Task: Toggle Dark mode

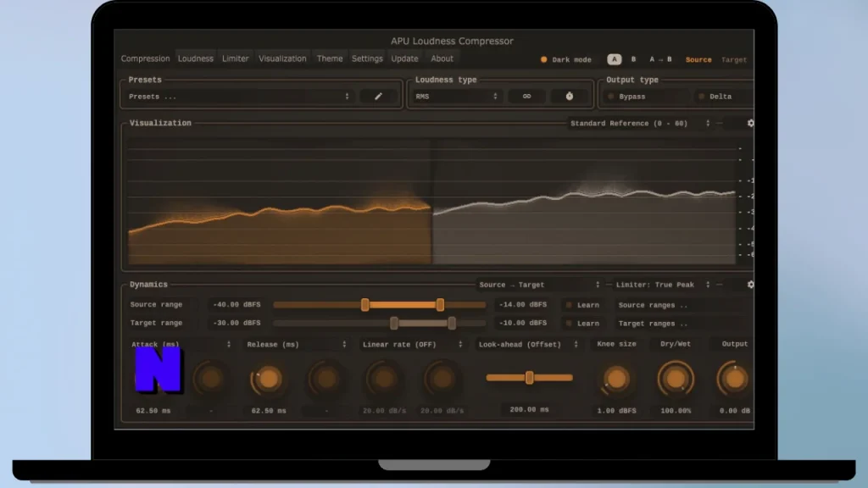Action: pyautogui.click(x=565, y=60)
